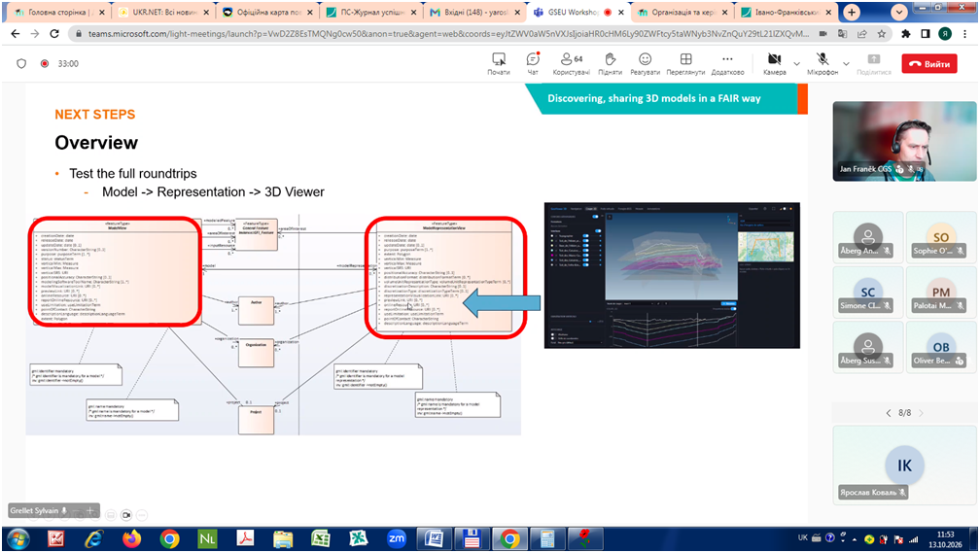Raise hand with Підняти button
This screenshot has height=553, width=980.
[x=610, y=64]
